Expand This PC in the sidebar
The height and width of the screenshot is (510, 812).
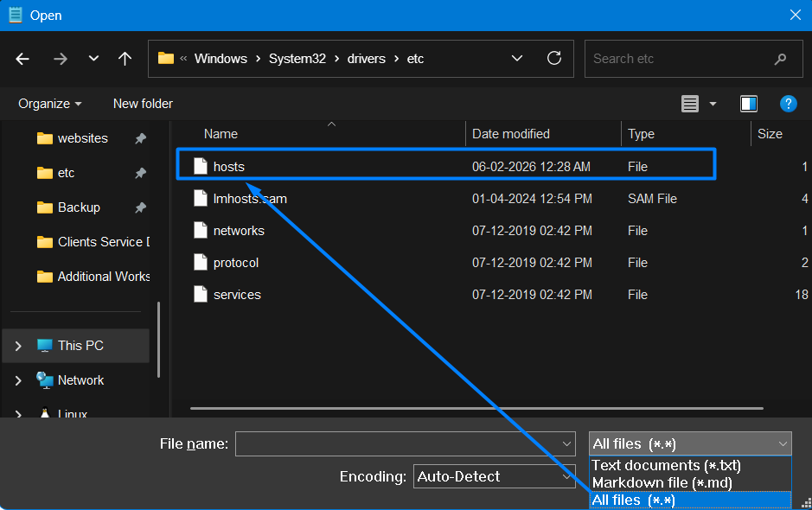17,345
